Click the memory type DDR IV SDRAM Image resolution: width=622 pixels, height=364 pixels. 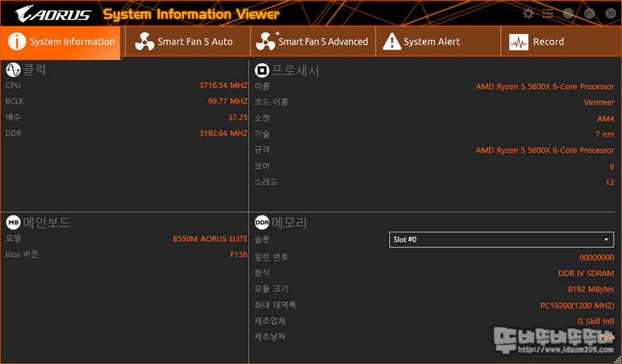(586, 274)
